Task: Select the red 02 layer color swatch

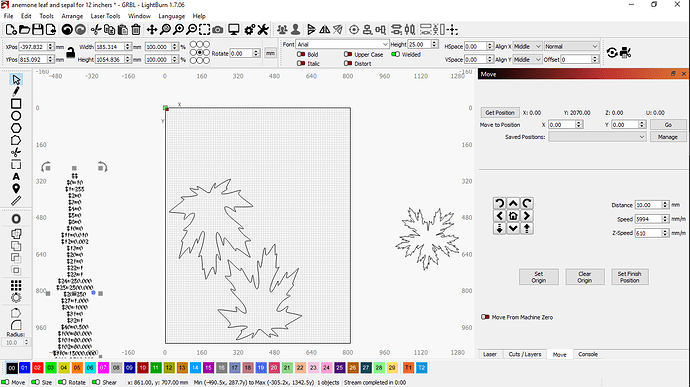Action: pos(37,368)
